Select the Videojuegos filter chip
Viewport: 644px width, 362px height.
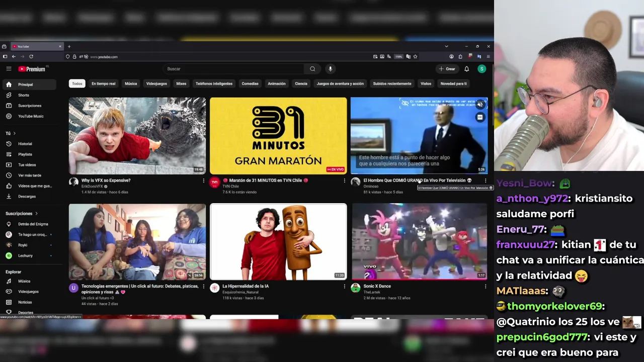click(156, 84)
